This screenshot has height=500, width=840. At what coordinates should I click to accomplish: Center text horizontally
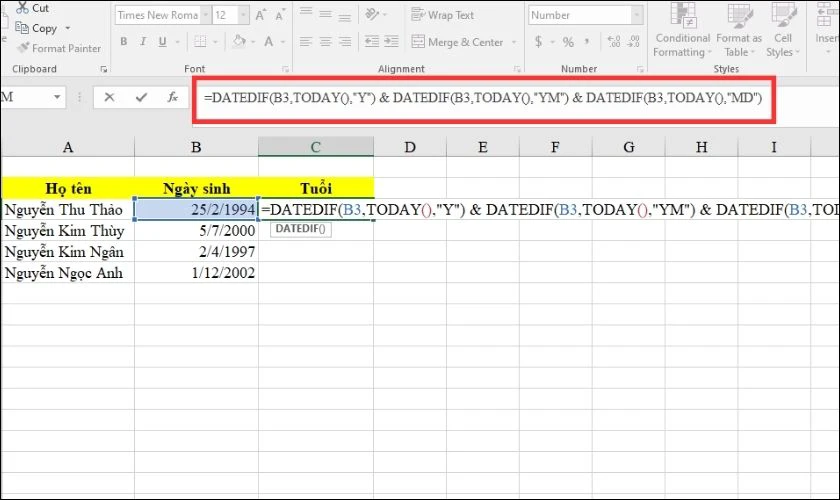pos(325,41)
